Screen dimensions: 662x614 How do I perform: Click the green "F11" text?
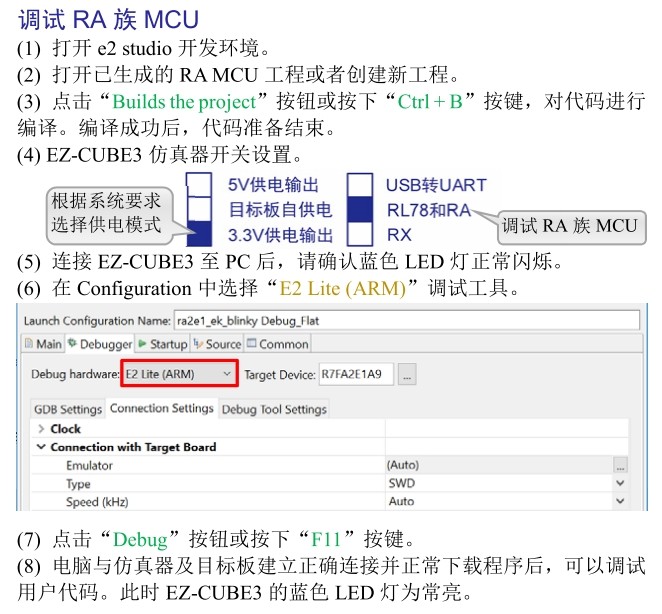click(326, 539)
